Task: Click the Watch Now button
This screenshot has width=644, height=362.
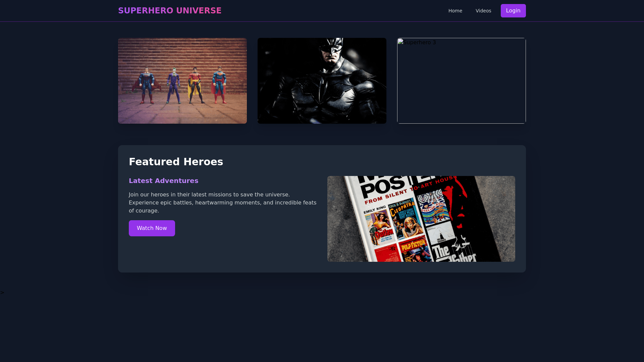Action: point(152,228)
